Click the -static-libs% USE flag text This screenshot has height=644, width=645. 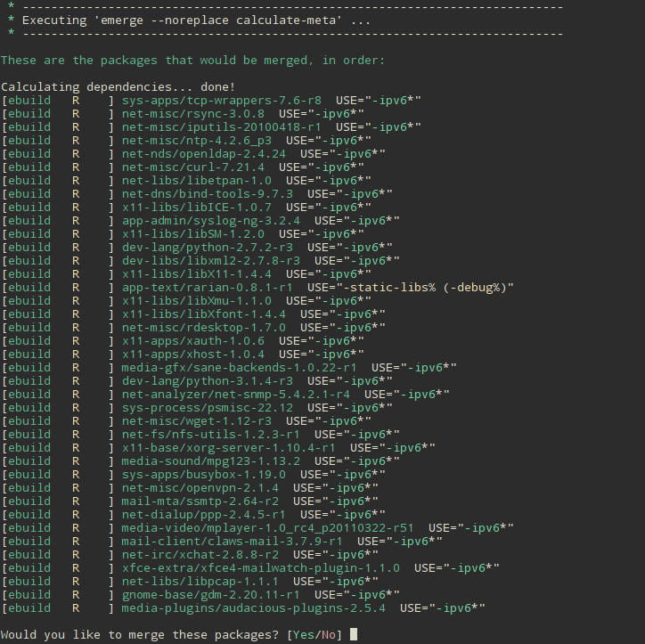(389, 288)
